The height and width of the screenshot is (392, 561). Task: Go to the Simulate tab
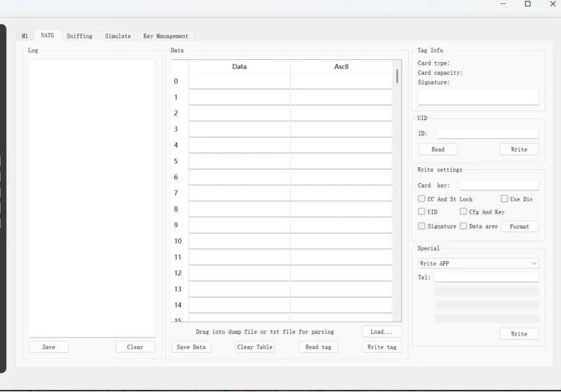coord(117,36)
